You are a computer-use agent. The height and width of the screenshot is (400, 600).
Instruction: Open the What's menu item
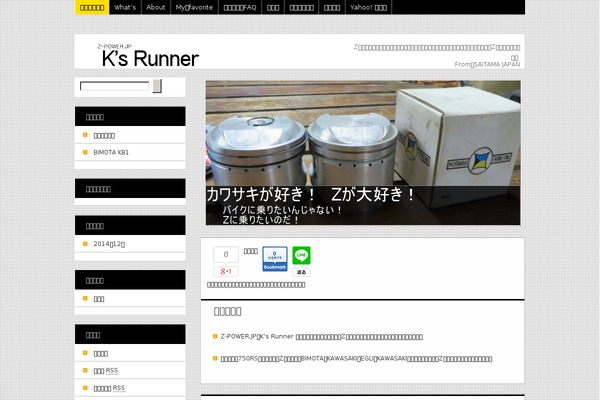[125, 7]
